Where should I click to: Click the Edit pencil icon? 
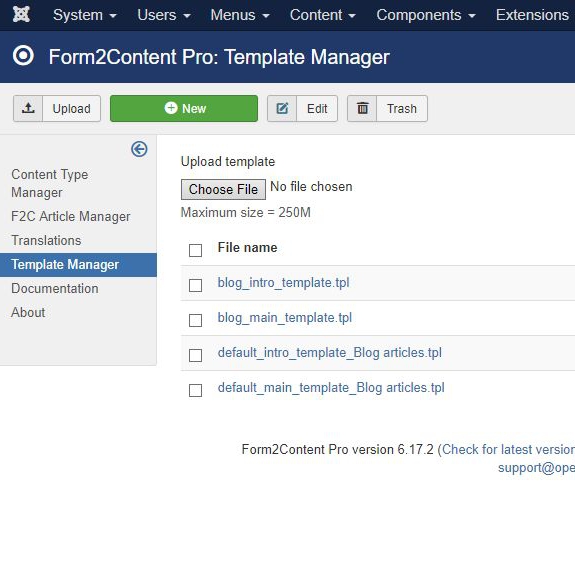click(x=282, y=108)
